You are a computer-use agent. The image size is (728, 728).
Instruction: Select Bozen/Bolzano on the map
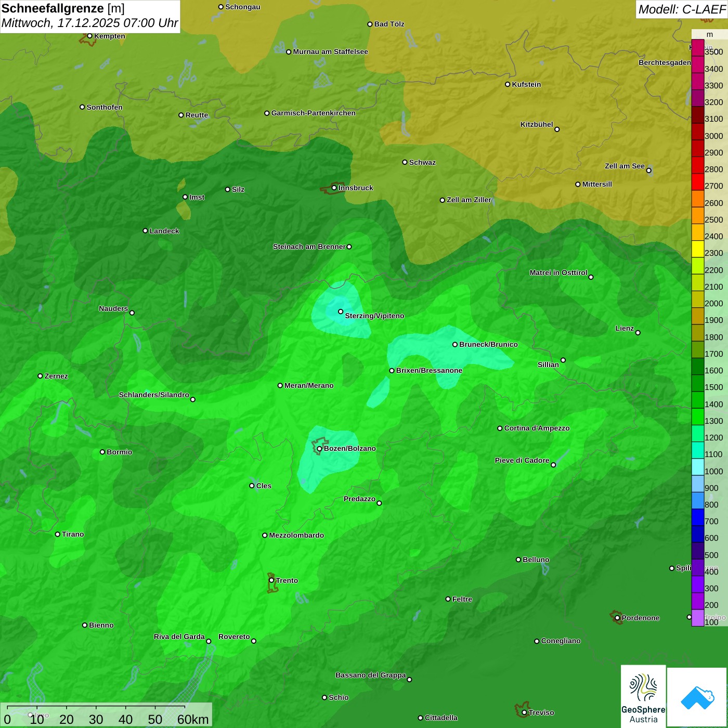point(345,448)
